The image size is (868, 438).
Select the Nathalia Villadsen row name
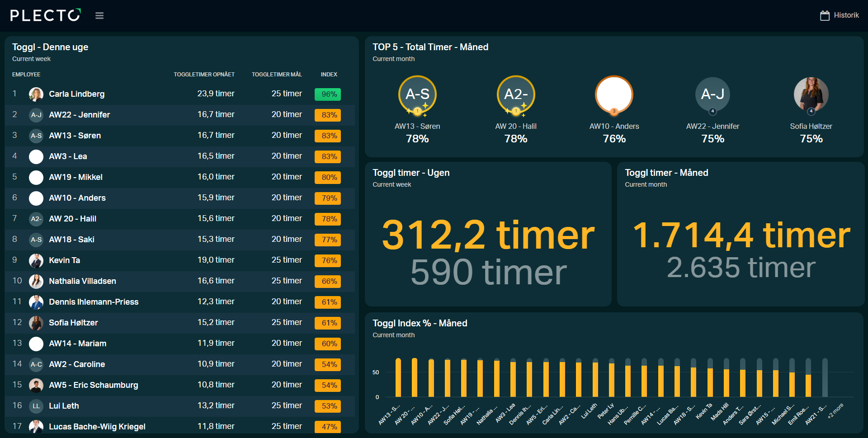pyautogui.click(x=82, y=281)
